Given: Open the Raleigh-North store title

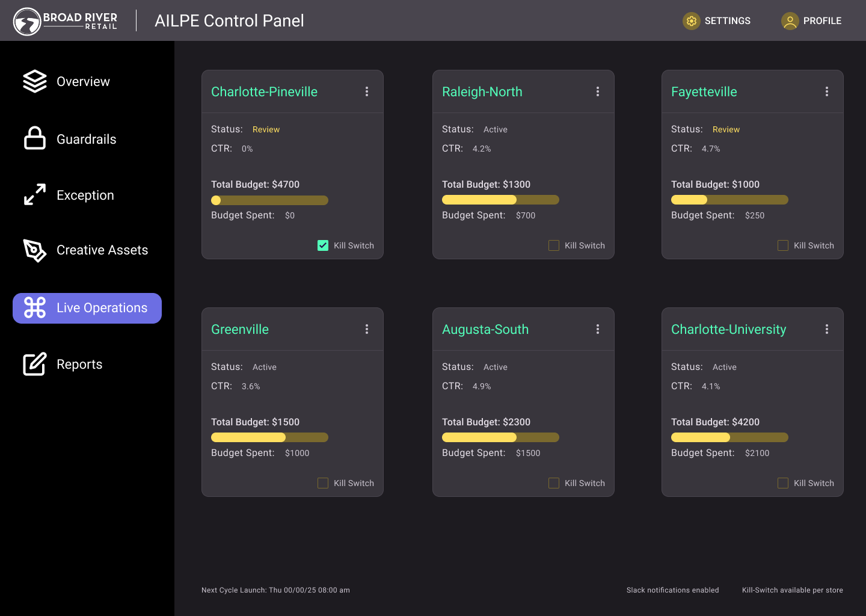Looking at the screenshot, I should tap(482, 92).
